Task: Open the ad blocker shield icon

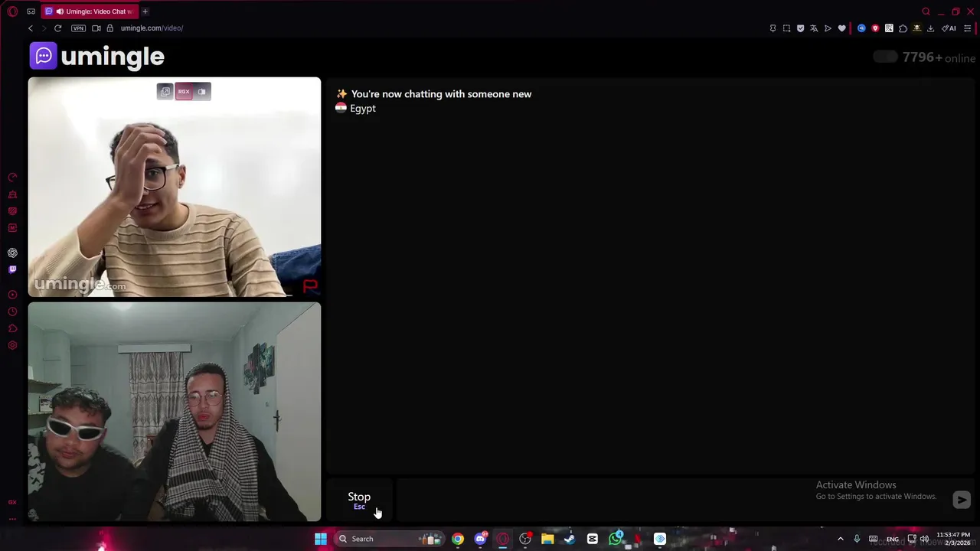Action: point(800,28)
